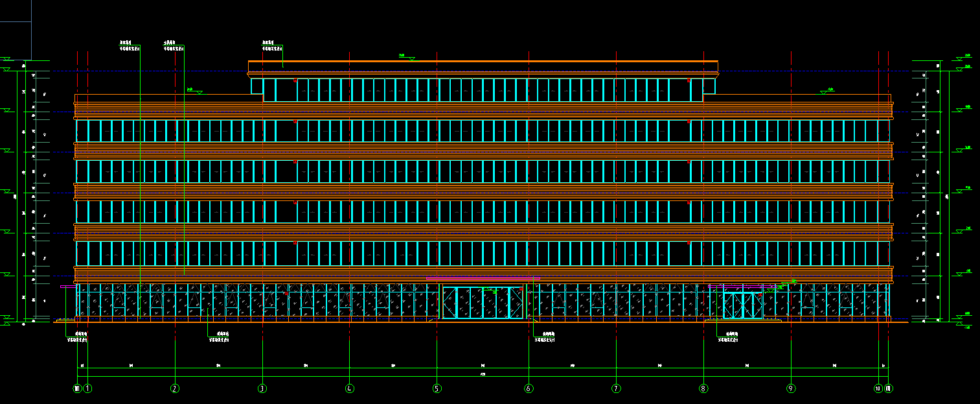Select axis bubble 5 at bottom

pos(437,389)
